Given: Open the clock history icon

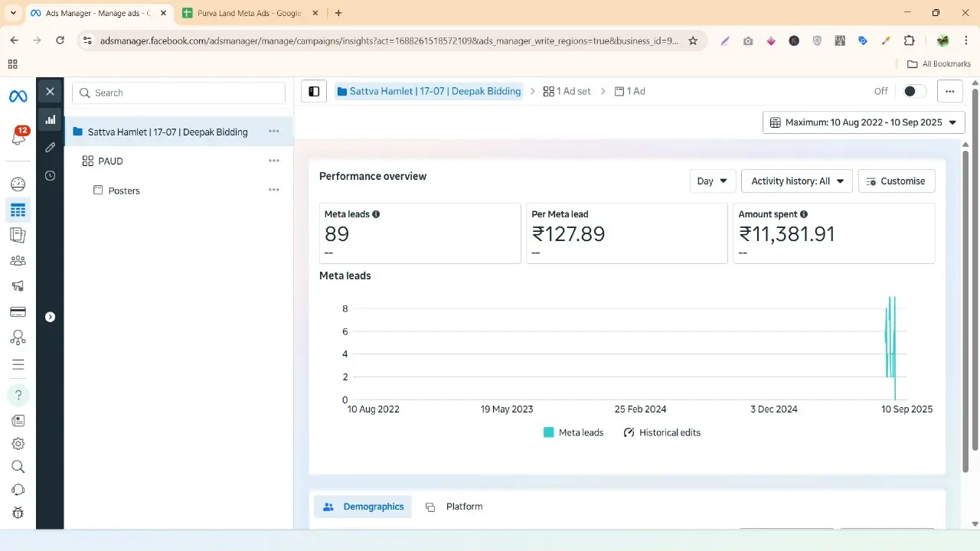Looking at the screenshot, I should tap(50, 175).
